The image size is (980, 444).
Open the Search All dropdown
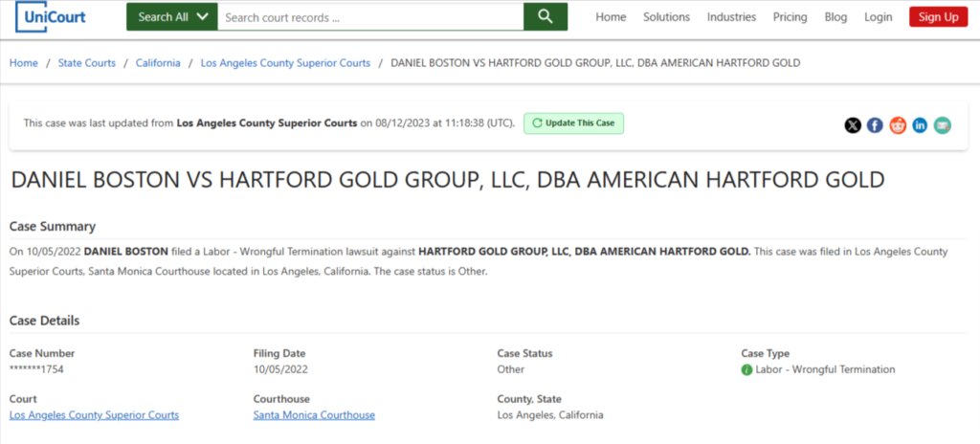[172, 17]
